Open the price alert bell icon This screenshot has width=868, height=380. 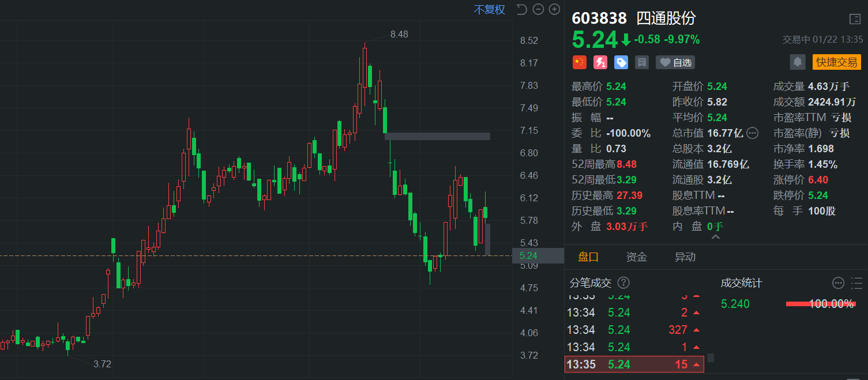(798, 62)
